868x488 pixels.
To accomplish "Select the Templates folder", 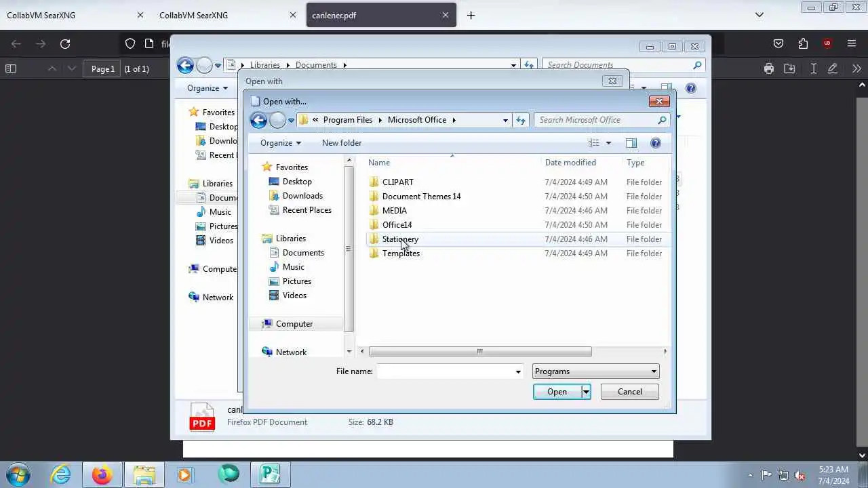I will (x=401, y=253).
